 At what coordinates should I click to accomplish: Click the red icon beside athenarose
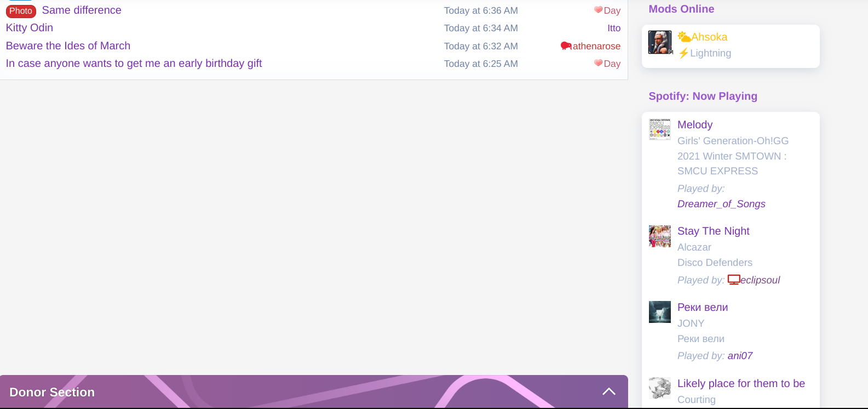(566, 46)
